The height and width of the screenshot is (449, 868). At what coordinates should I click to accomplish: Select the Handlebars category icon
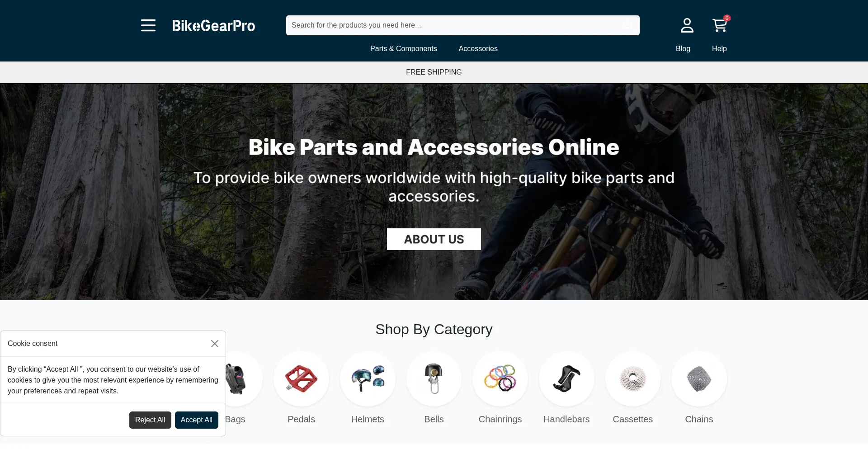566,379
